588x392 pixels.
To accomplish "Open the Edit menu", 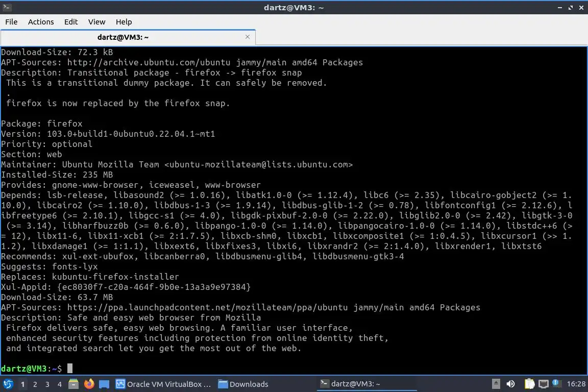I will point(71,22).
